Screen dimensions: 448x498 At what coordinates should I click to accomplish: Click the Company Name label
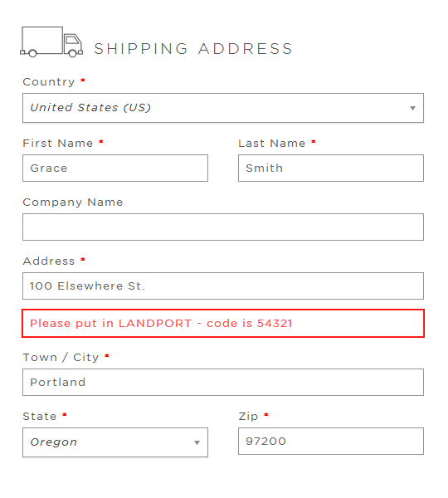pos(73,203)
